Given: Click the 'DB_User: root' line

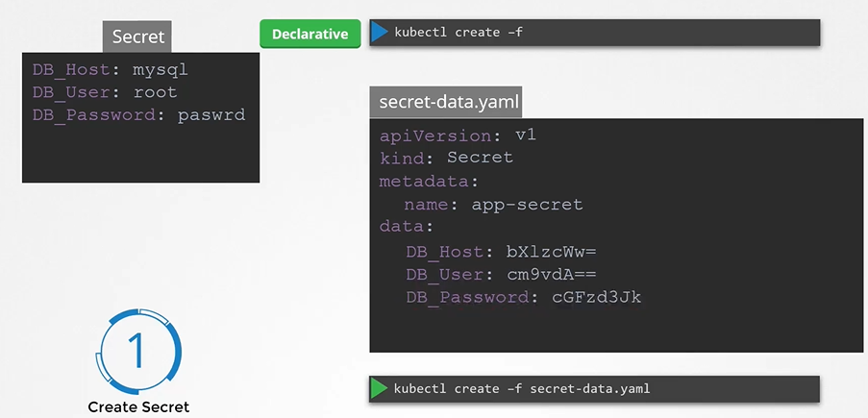Looking at the screenshot, I should click(105, 93).
